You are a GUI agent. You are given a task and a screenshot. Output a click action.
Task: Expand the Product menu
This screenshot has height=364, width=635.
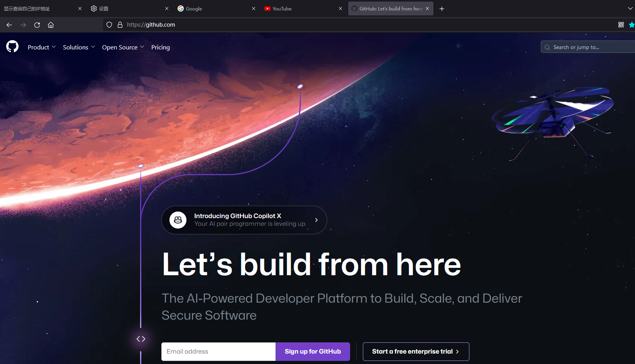[42, 47]
